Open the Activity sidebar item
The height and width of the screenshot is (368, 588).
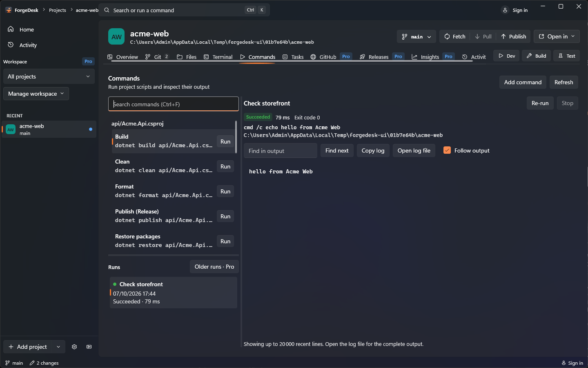click(x=49, y=45)
